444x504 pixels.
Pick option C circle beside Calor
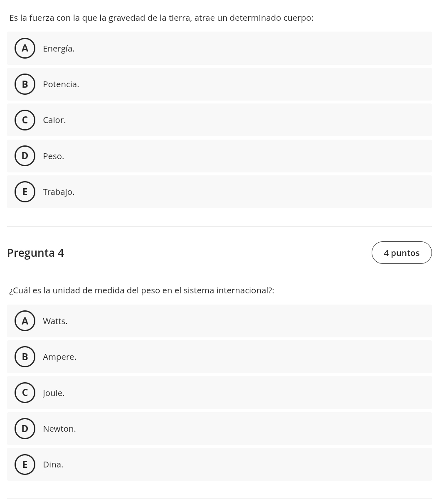[x=25, y=120]
